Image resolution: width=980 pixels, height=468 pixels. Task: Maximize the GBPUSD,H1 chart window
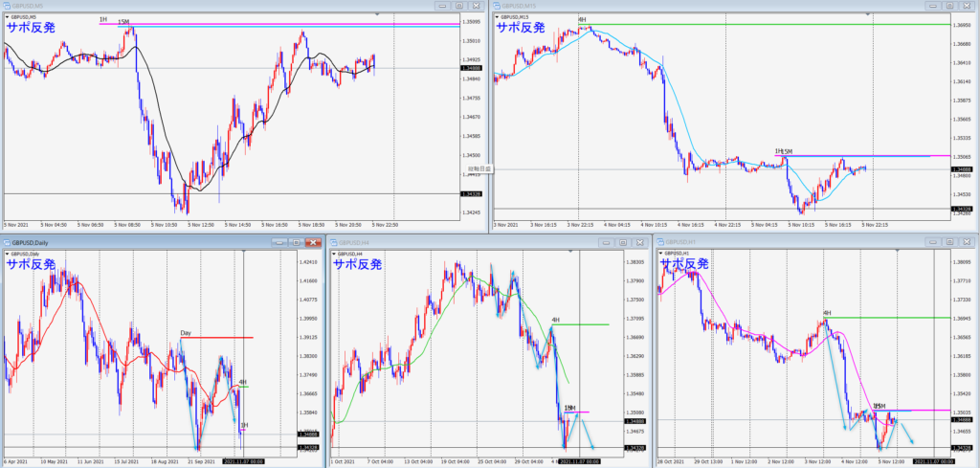pos(950,242)
